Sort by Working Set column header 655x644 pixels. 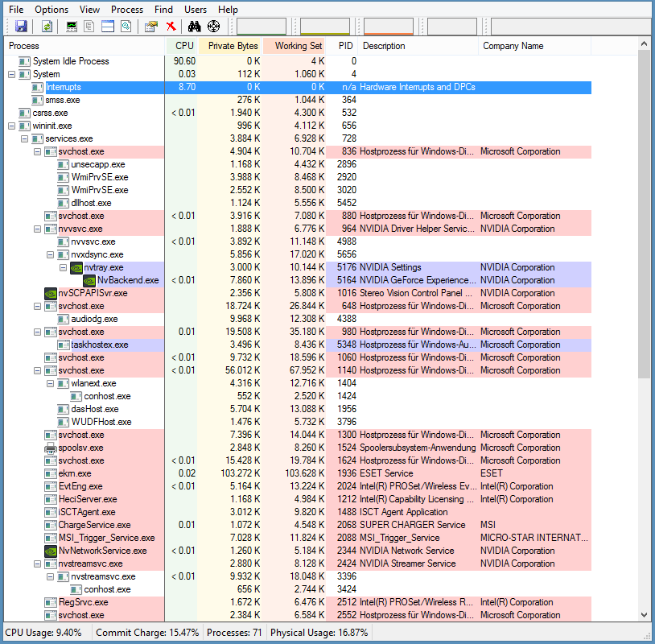click(x=294, y=46)
